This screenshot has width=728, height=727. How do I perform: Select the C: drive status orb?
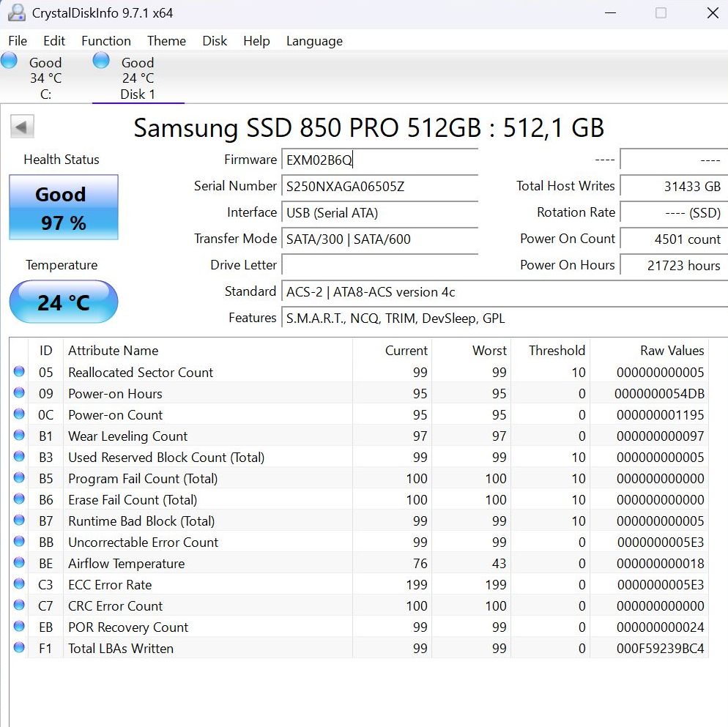[10, 61]
